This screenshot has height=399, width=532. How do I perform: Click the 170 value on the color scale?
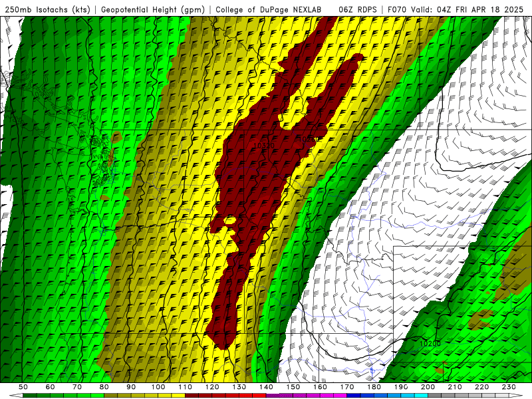[x=346, y=387]
